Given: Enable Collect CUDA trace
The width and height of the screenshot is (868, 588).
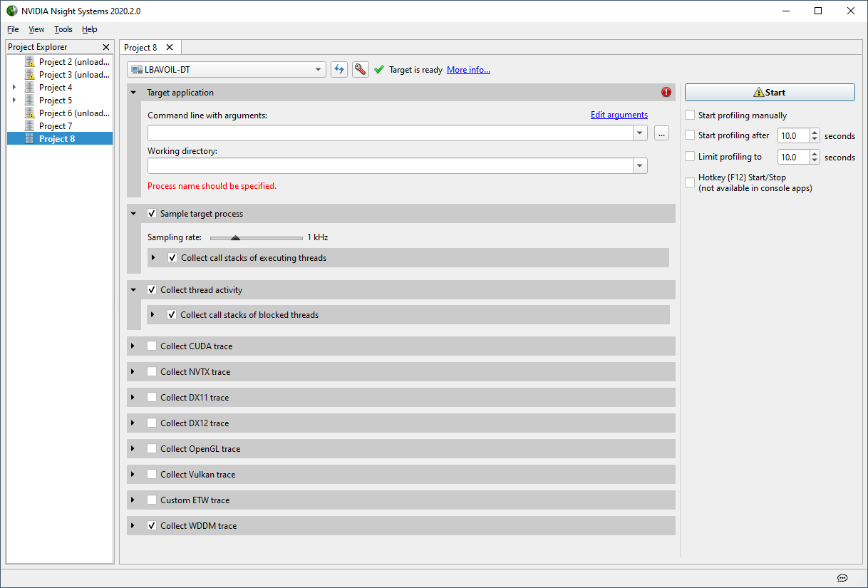Looking at the screenshot, I should coord(152,346).
